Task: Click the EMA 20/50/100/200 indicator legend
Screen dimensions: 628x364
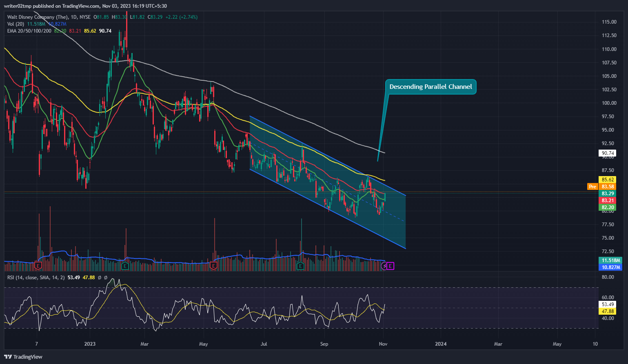Action: pyautogui.click(x=29, y=31)
